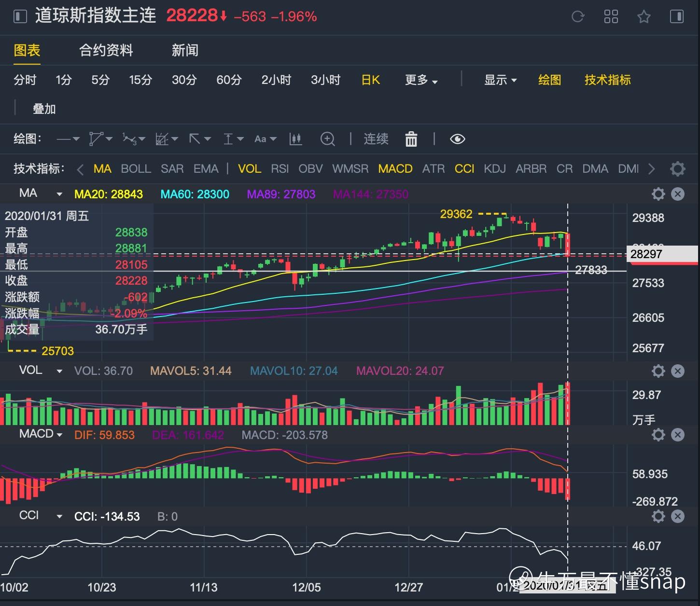Switch to the 新闻 tab
Viewport: 700px width, 606px height.
click(x=185, y=50)
